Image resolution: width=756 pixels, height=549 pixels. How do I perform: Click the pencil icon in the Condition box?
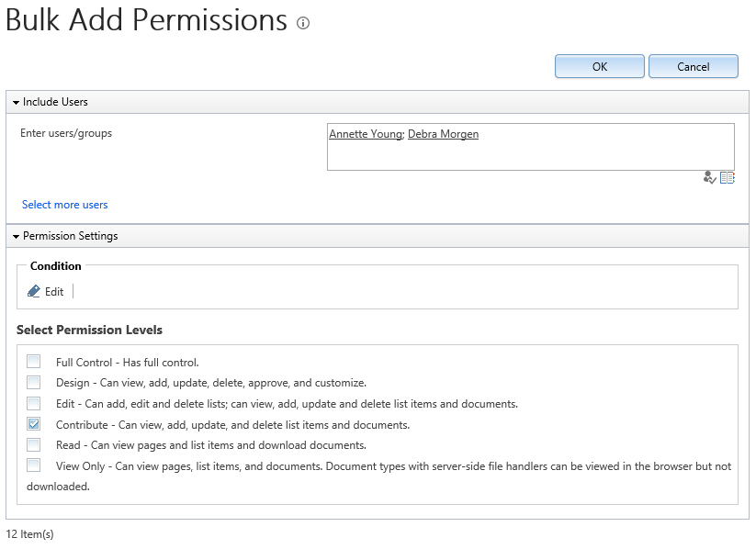click(32, 291)
